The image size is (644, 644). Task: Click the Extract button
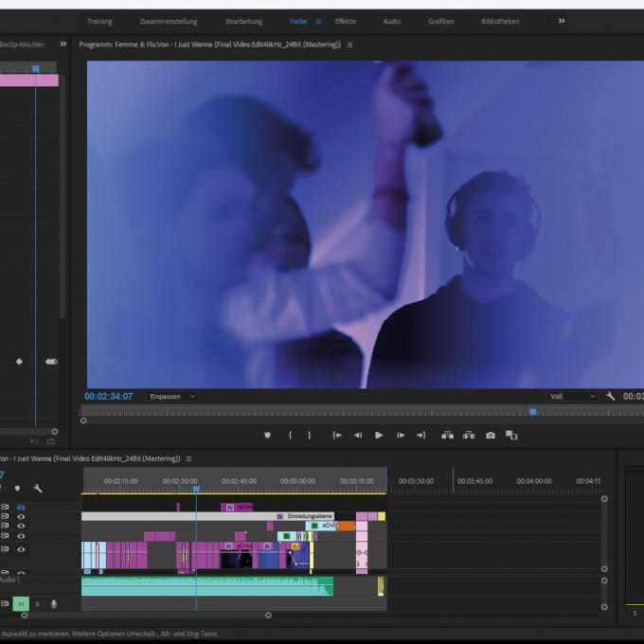tap(469, 435)
